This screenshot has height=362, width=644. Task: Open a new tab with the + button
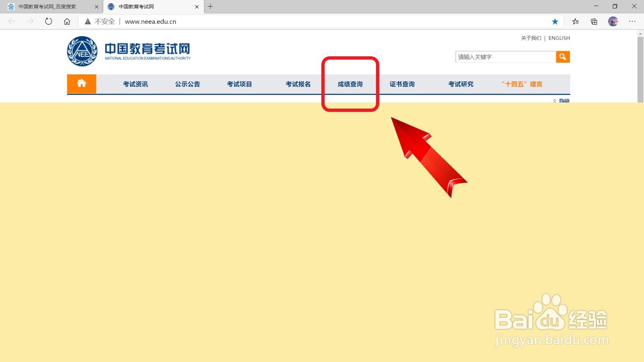pos(210,6)
